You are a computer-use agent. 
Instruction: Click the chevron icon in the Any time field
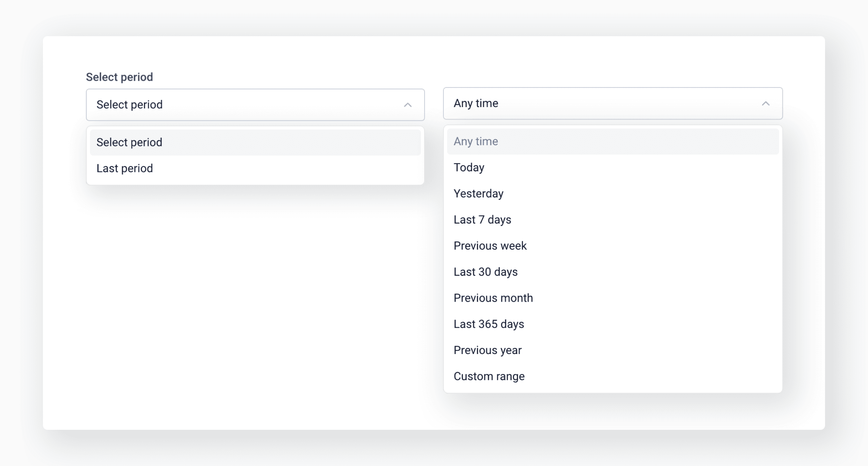765,104
